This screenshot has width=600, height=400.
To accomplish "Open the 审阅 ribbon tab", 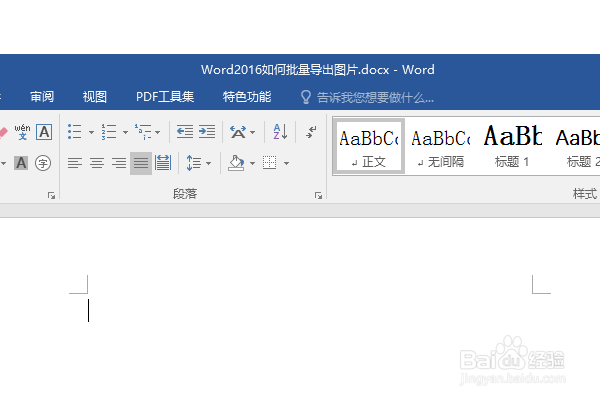I will pyautogui.click(x=42, y=97).
